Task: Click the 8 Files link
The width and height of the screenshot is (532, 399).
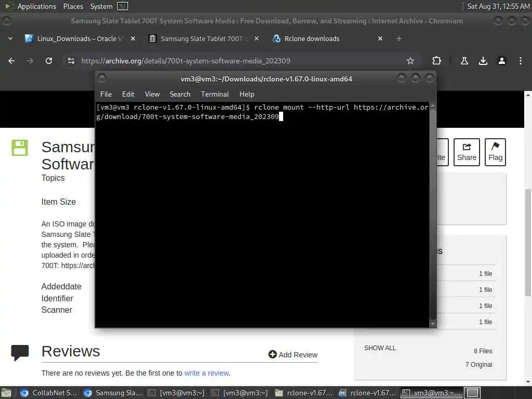Action: point(483,351)
